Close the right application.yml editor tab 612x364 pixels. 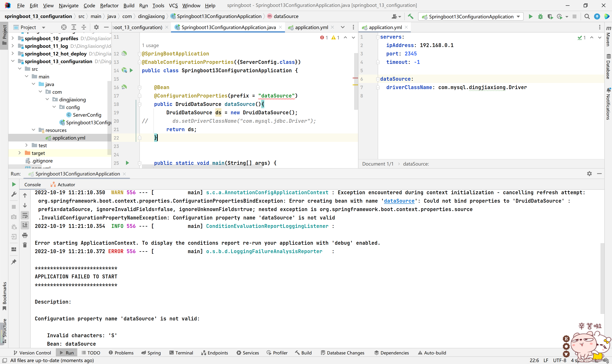point(406,27)
